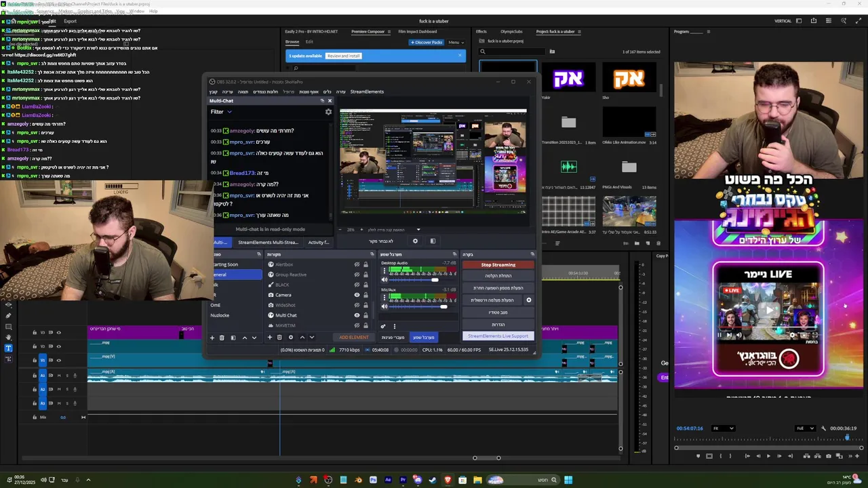Open the Activity feed tab in OBS
This screenshot has width=868, height=488.
coord(319,243)
